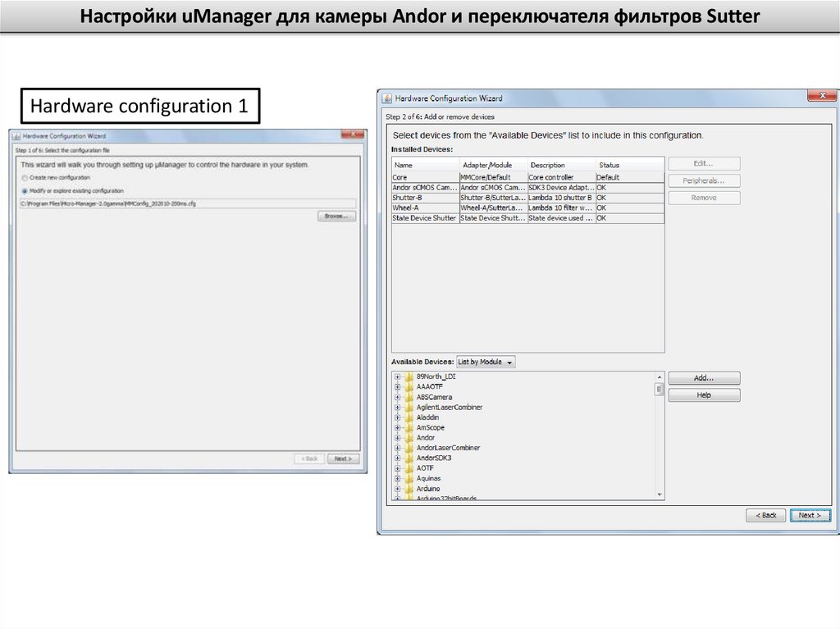Click the Description column header

coord(561,165)
